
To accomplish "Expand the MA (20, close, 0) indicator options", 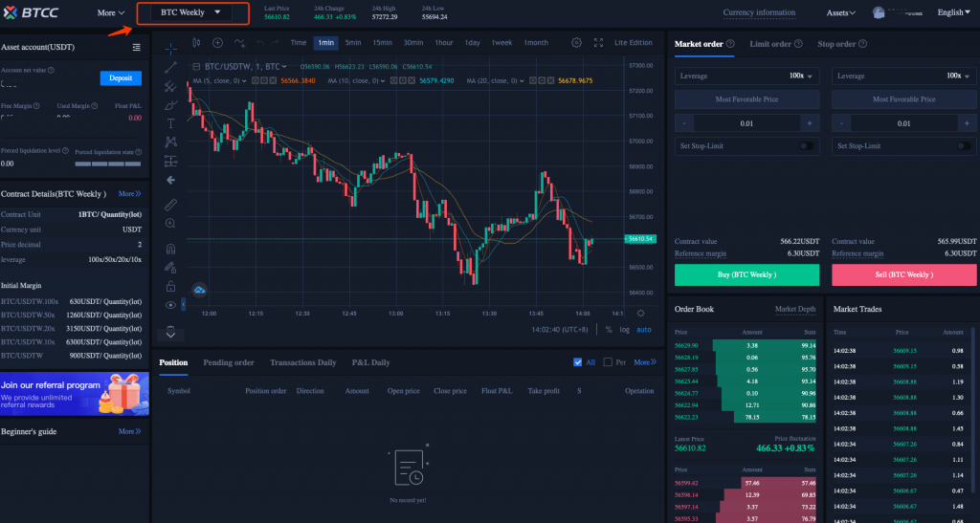I will [522, 81].
